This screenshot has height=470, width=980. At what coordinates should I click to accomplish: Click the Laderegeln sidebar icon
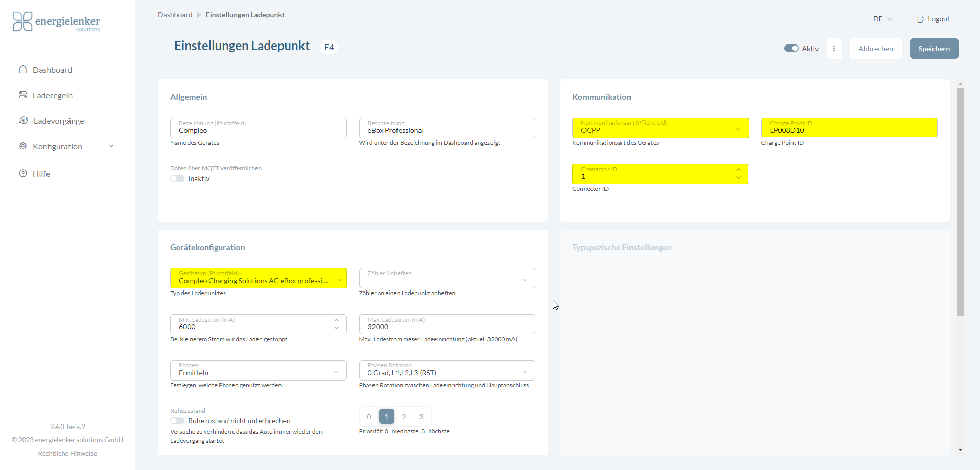click(23, 95)
